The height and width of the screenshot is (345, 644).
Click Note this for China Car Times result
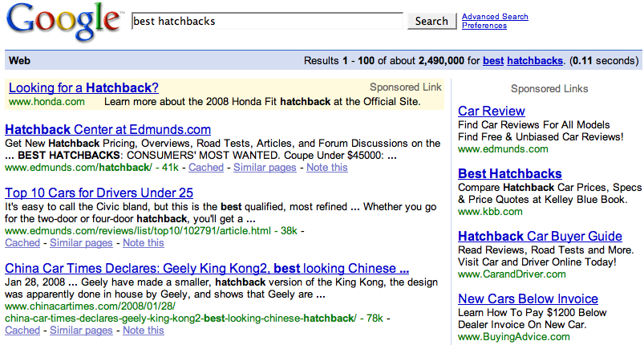(144, 331)
